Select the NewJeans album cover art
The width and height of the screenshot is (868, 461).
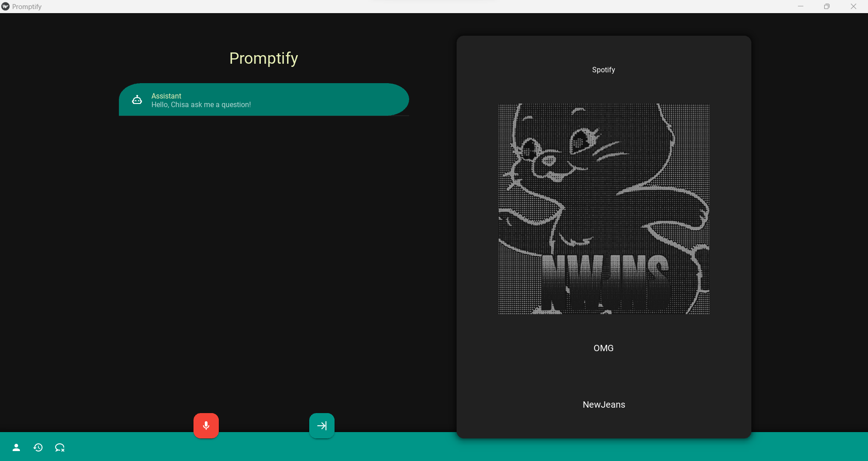pos(604,209)
